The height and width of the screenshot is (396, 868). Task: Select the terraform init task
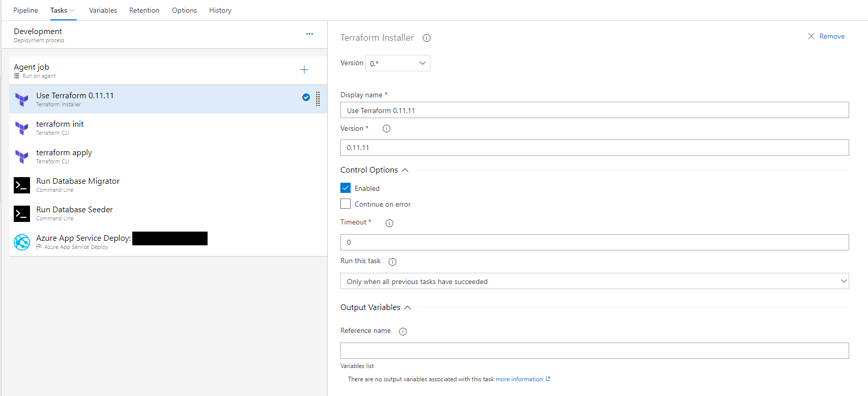pos(168,128)
